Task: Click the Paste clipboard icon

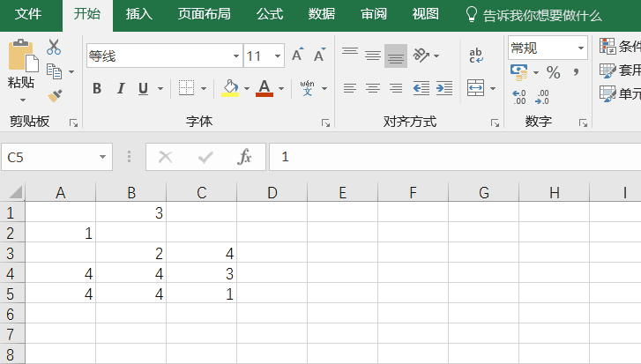Action: (23, 56)
